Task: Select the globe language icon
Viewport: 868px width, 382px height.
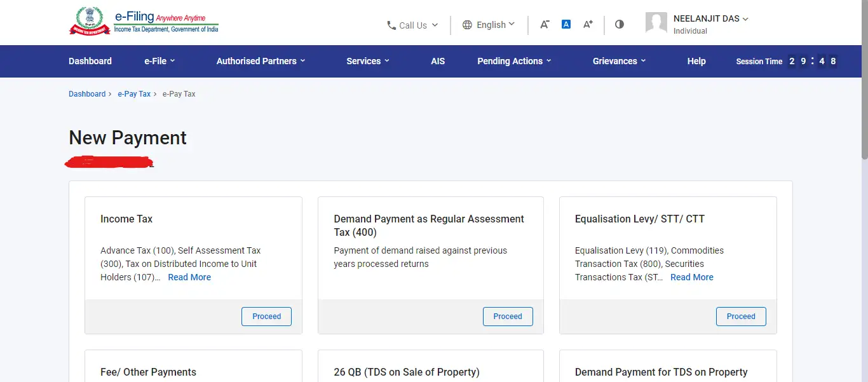Action: point(467,25)
